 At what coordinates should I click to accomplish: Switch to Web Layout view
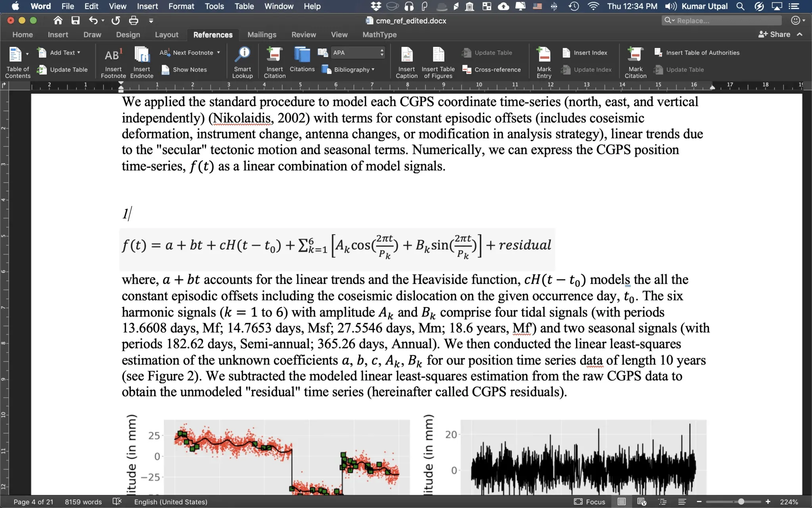coord(642,502)
